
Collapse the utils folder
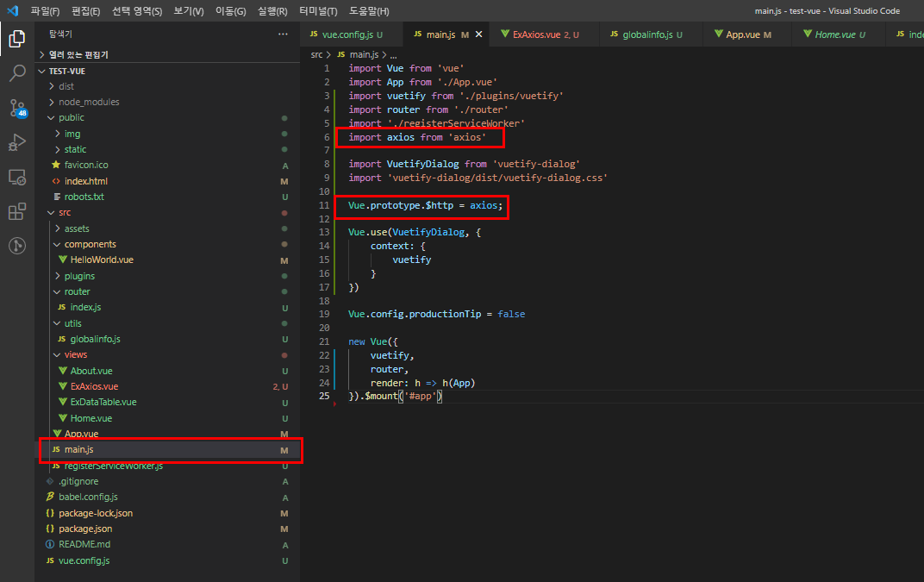167,323
